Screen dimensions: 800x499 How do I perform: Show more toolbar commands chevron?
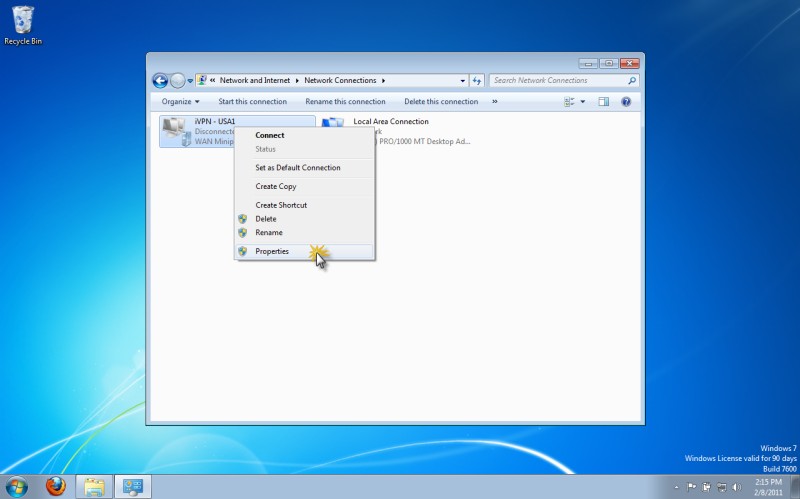click(x=494, y=102)
